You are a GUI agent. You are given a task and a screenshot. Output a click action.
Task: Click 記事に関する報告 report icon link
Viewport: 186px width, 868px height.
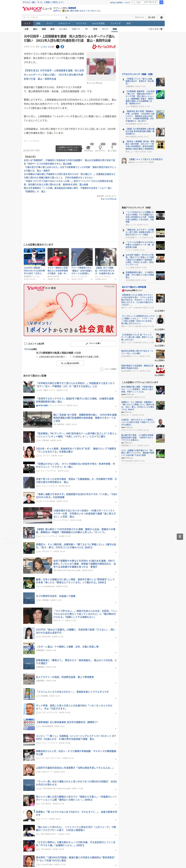coord(32,151)
